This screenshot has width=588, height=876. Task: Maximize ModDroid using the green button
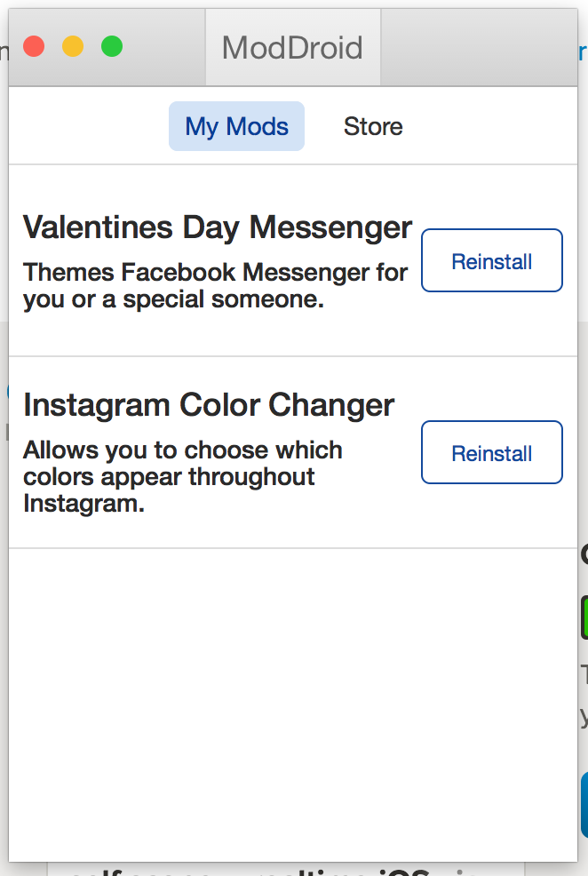coord(112,46)
